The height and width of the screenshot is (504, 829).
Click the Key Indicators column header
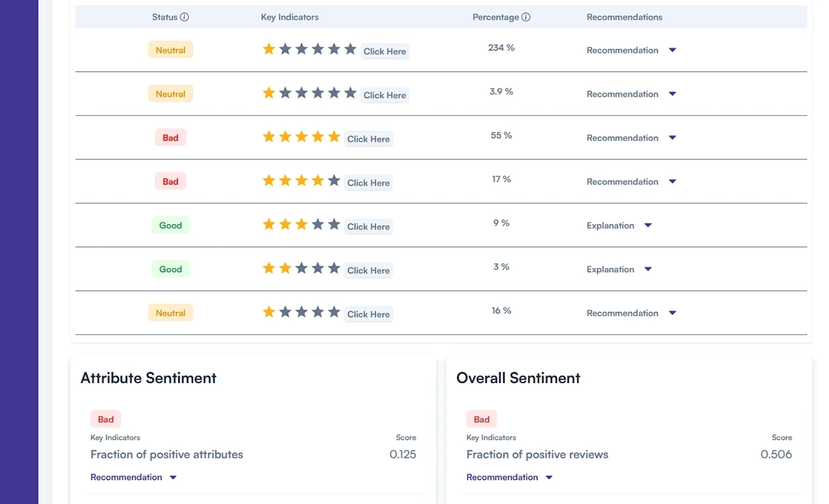click(289, 17)
